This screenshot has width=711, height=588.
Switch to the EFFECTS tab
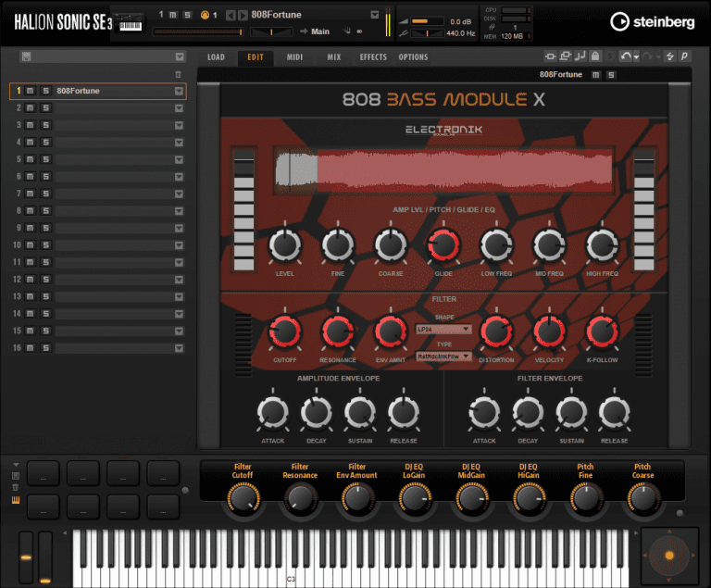coord(373,57)
